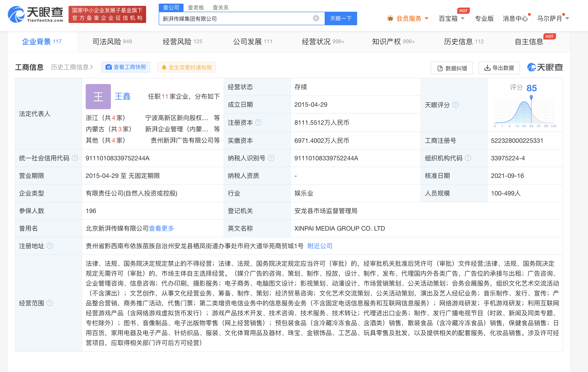Screen dimensions: 588x372
Task: Click the 导出数据 download button
Action: point(499,68)
